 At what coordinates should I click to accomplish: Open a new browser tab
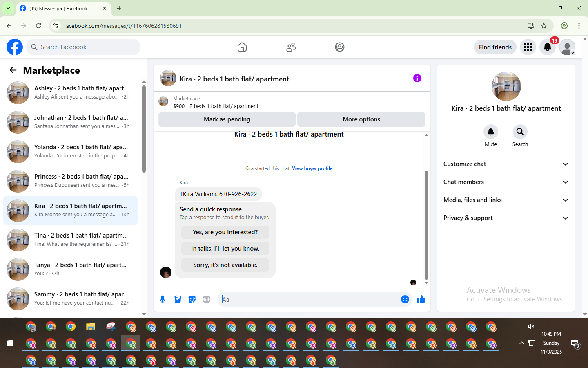(x=119, y=8)
